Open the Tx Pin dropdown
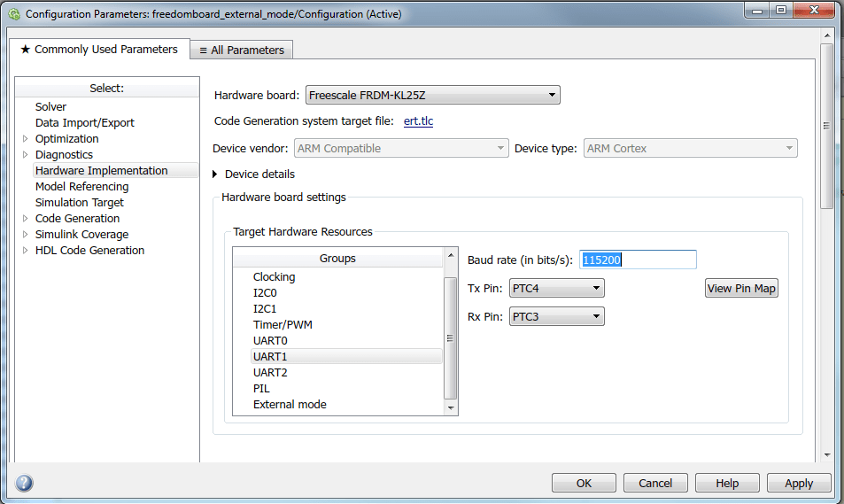 pos(557,288)
